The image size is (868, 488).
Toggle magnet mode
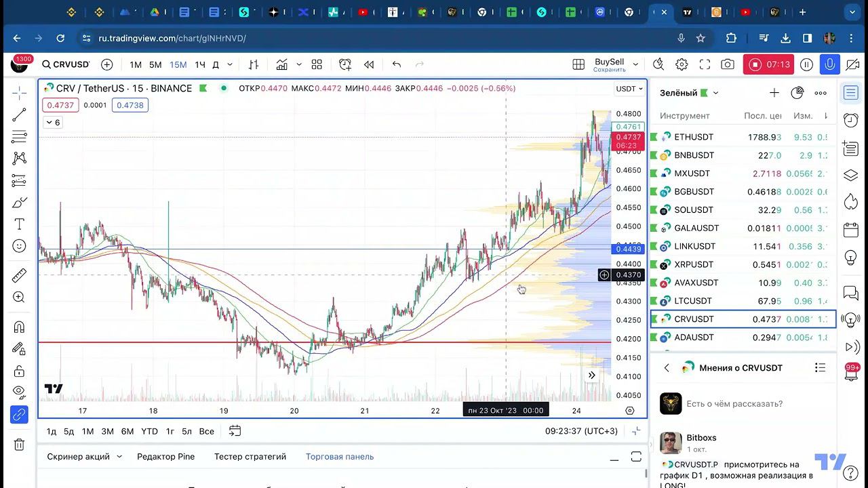[x=19, y=327]
